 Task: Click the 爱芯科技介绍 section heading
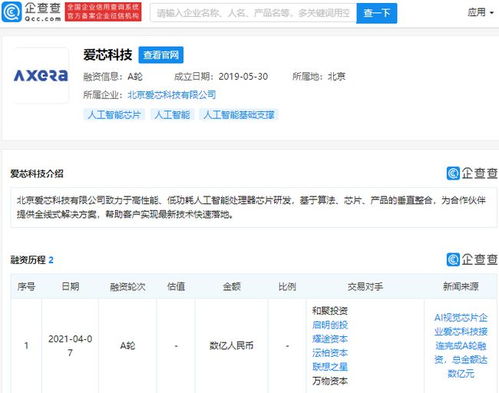click(x=37, y=174)
